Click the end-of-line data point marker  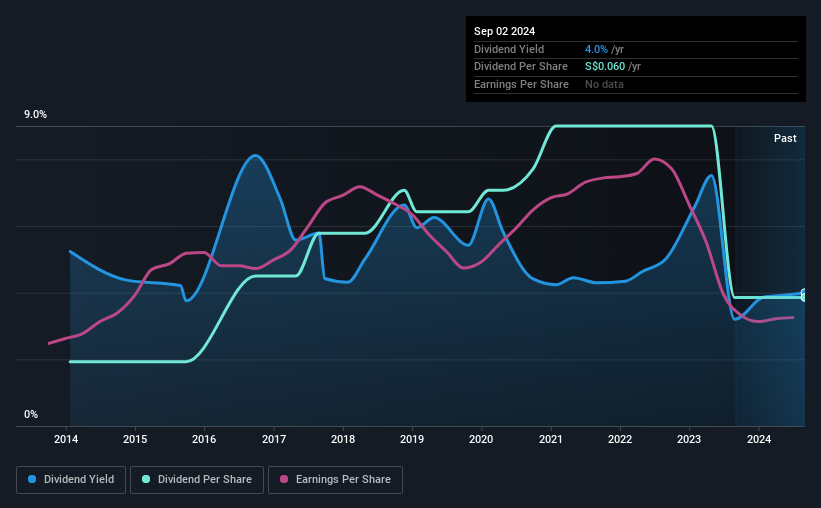coord(804,295)
